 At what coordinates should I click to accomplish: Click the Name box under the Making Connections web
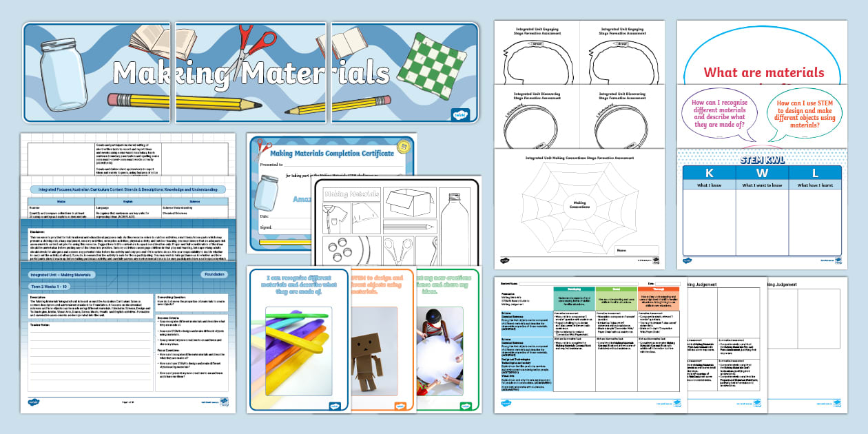[x=638, y=250]
